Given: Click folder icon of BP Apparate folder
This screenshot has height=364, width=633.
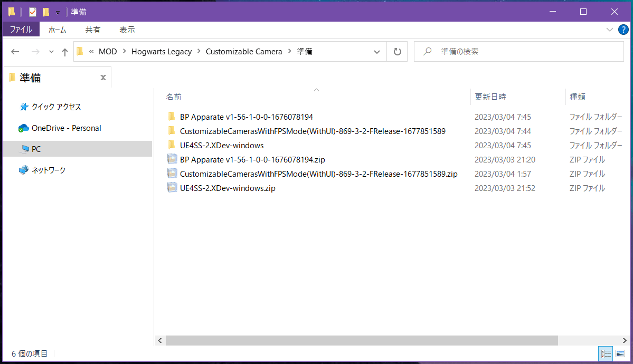Looking at the screenshot, I should [172, 117].
